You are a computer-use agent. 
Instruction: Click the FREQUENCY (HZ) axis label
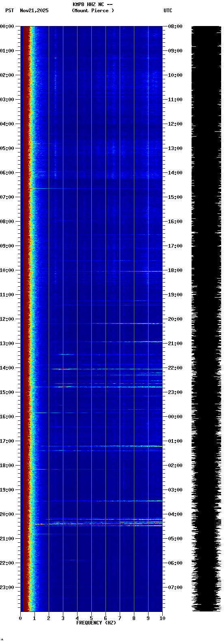96,623
